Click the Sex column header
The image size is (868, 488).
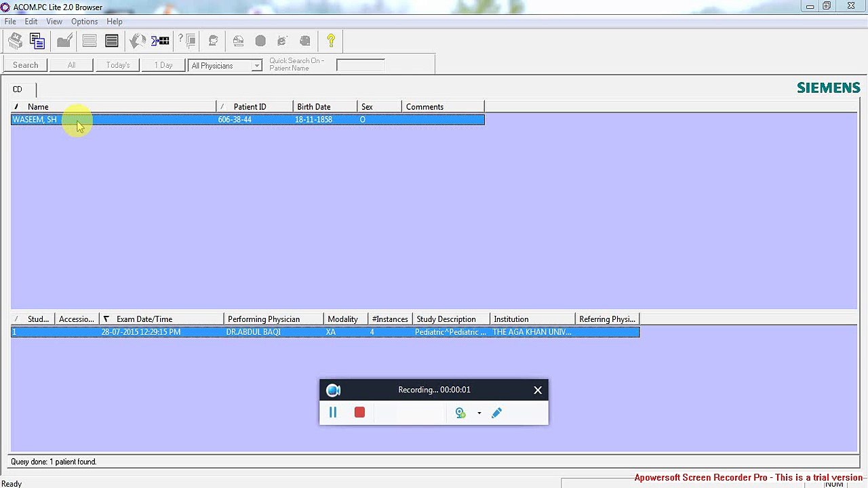tap(380, 107)
